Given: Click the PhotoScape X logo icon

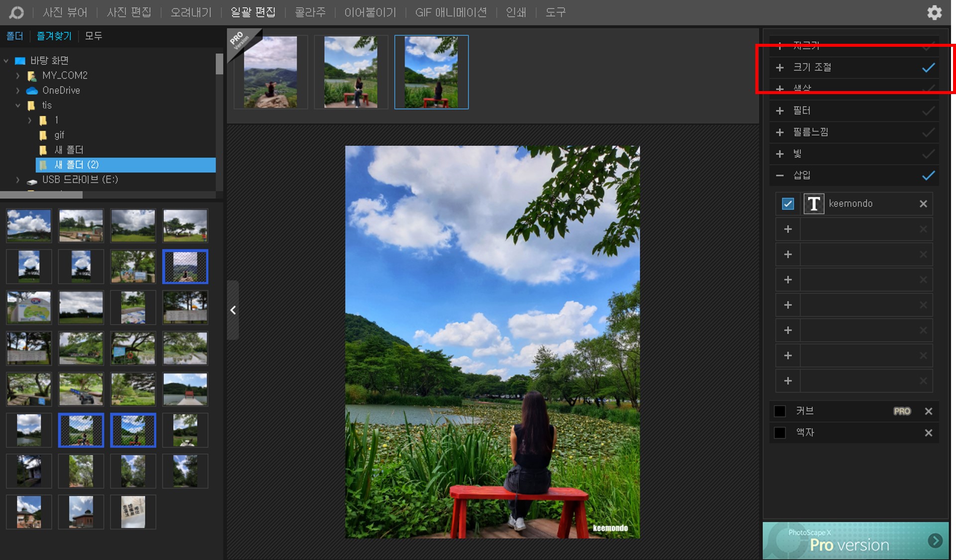Looking at the screenshot, I should [16, 12].
